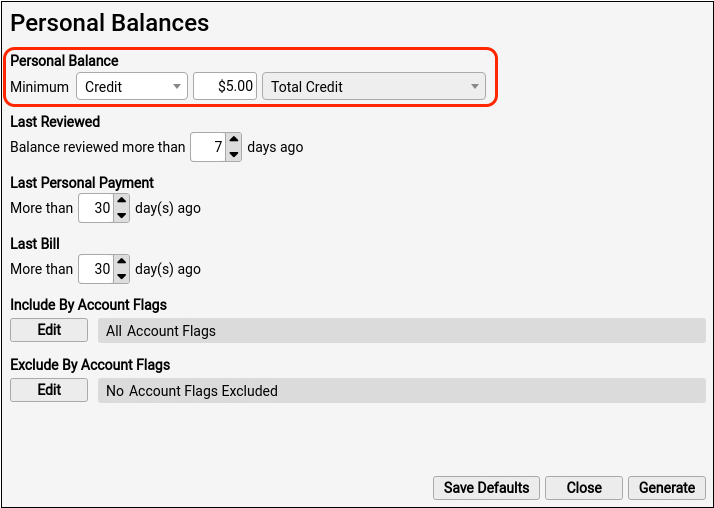Click the No Account Flags Excluded field
The width and height of the screenshot is (714, 508).
(x=402, y=391)
